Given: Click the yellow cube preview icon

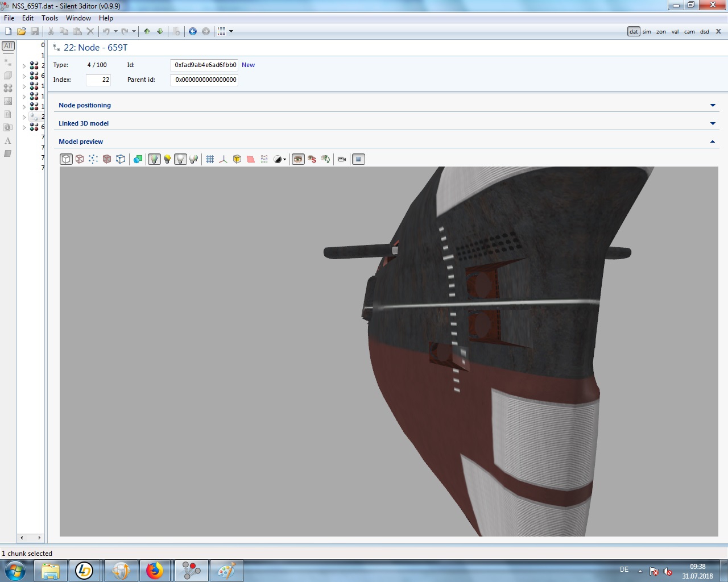Looking at the screenshot, I should pos(237,159).
